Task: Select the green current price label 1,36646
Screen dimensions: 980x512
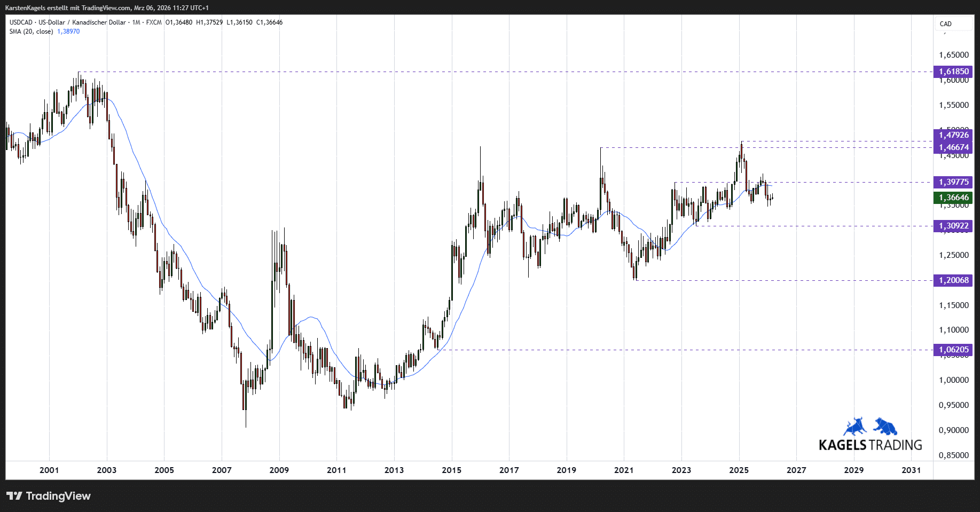Action: point(953,198)
